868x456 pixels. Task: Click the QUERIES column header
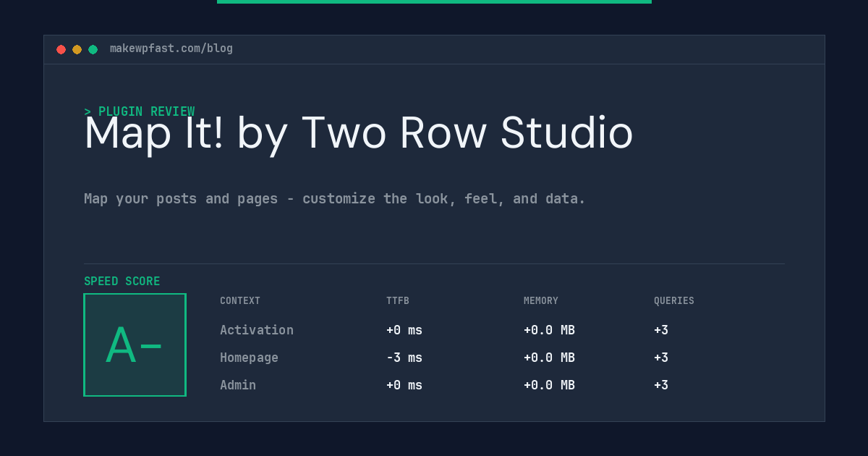coord(674,301)
